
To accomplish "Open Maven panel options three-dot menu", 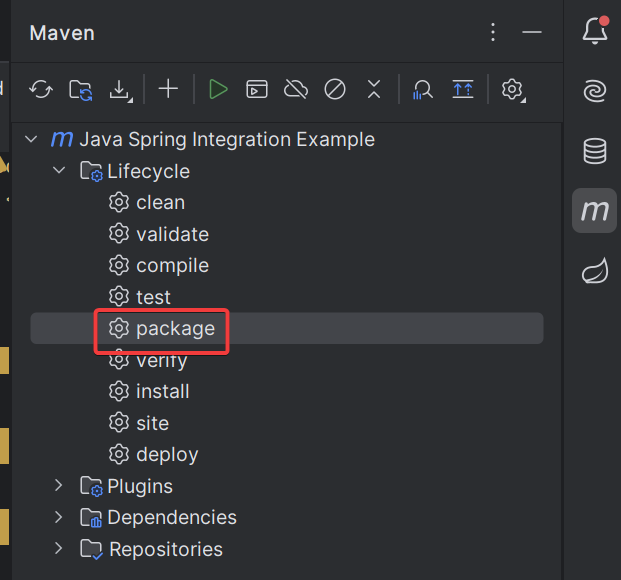I will click(492, 33).
